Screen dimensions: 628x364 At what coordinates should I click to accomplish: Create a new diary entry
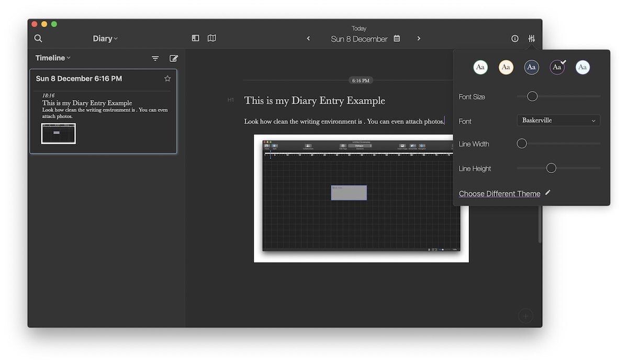pos(174,58)
